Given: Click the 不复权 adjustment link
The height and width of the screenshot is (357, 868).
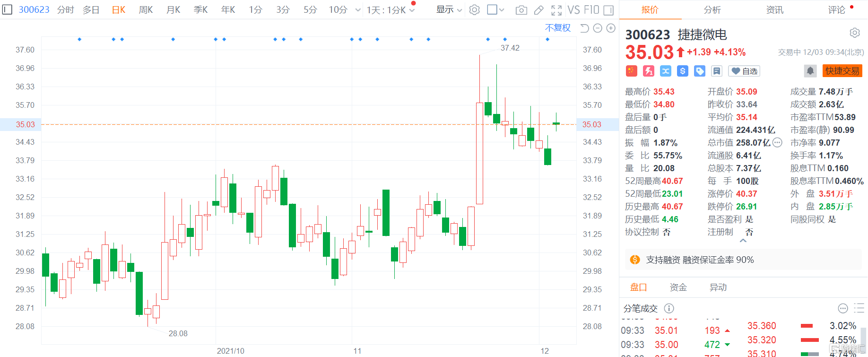Looking at the screenshot, I should click(x=557, y=28).
